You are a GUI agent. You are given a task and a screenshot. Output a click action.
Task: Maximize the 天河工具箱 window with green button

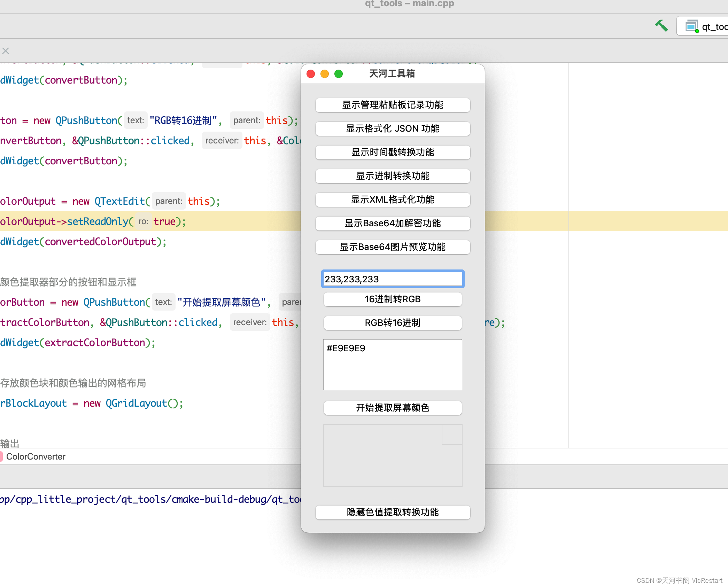(x=339, y=74)
